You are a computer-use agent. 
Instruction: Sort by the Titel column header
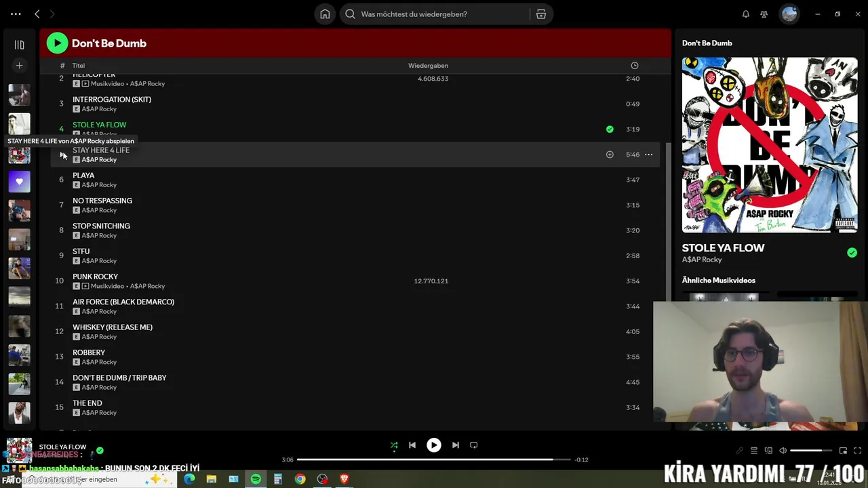click(x=79, y=66)
